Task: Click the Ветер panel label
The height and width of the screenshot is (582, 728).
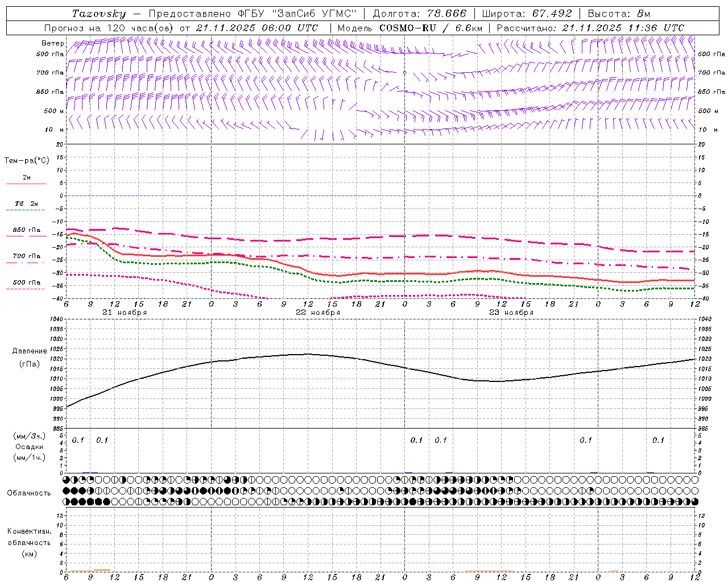Action: (x=52, y=43)
